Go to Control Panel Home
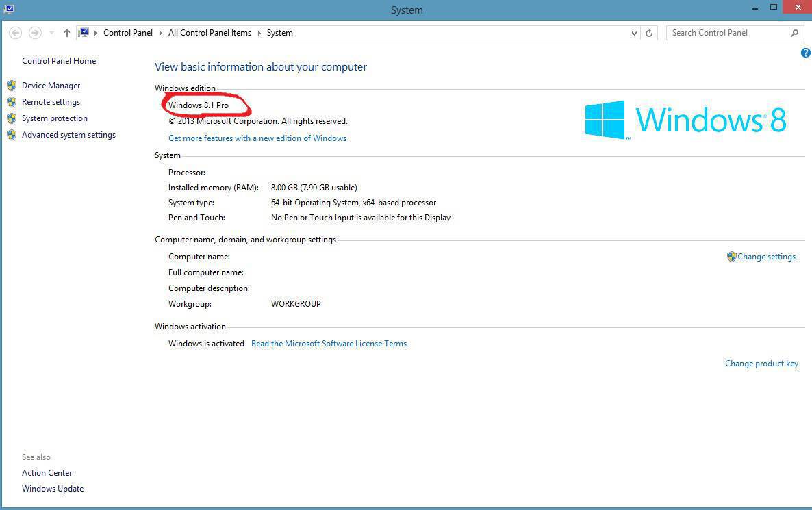The image size is (812, 510). tap(59, 60)
